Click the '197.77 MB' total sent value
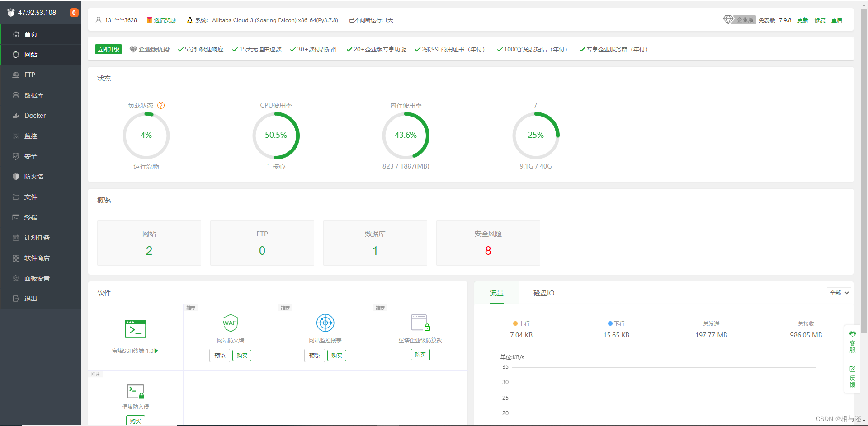The width and height of the screenshot is (868, 426). click(711, 335)
